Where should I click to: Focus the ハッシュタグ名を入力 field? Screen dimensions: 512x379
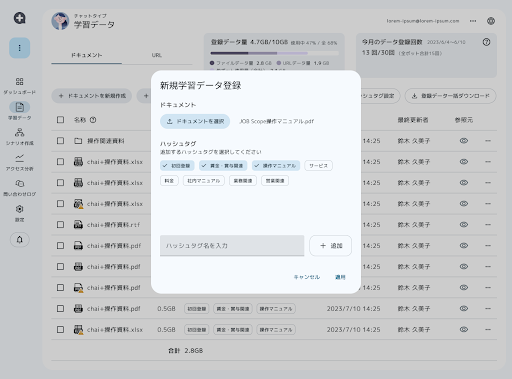232,246
